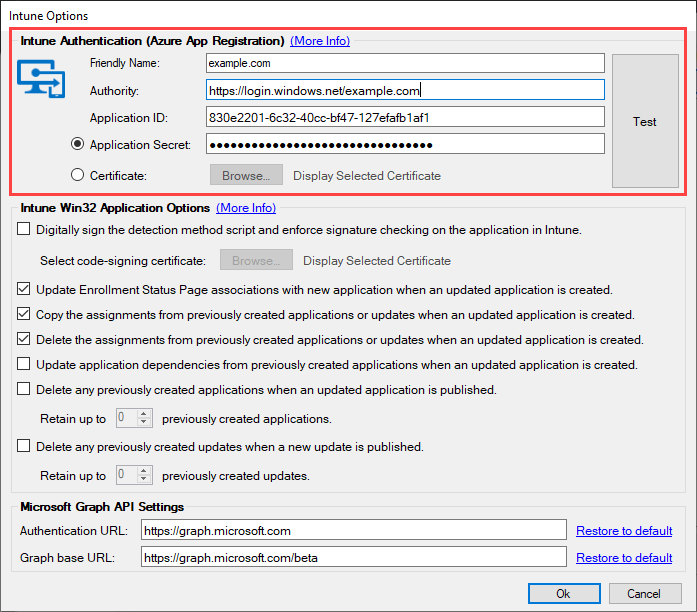Image resolution: width=697 pixels, height=612 pixels.
Task: Click Display Selected Certificate beside Certificate Browse
Action: click(367, 176)
